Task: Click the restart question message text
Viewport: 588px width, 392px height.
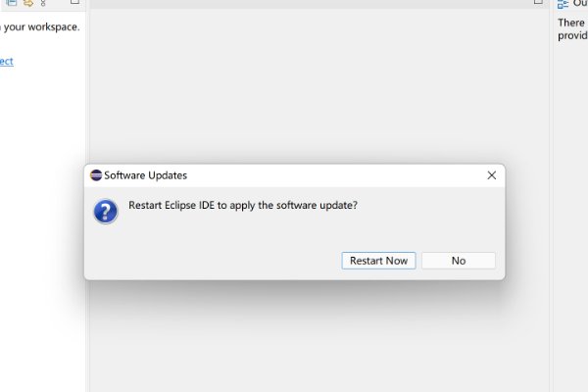Action: pos(243,205)
